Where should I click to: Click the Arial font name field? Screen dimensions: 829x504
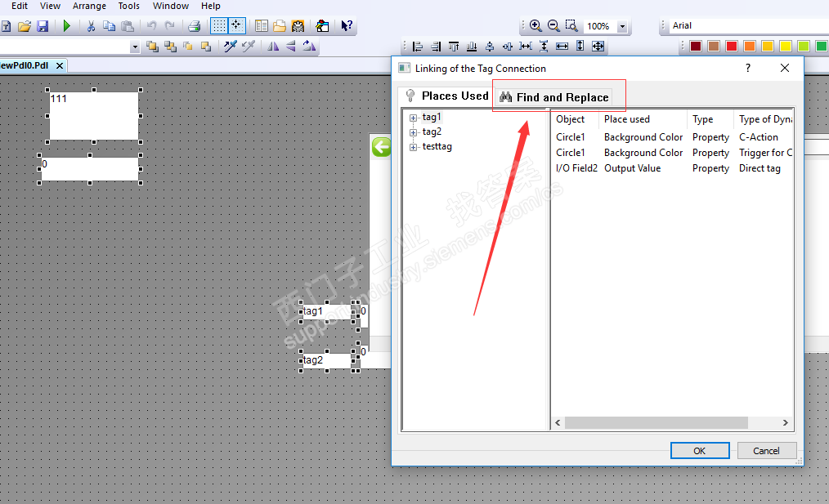(x=748, y=26)
